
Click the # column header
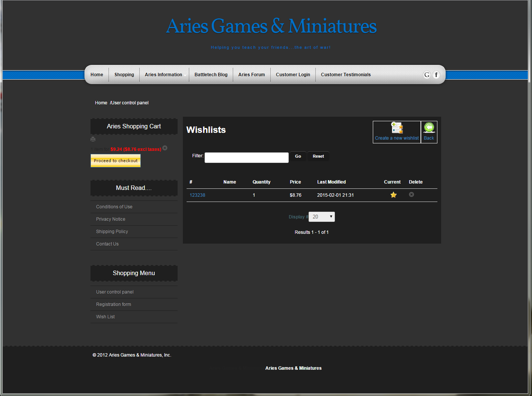(x=191, y=182)
